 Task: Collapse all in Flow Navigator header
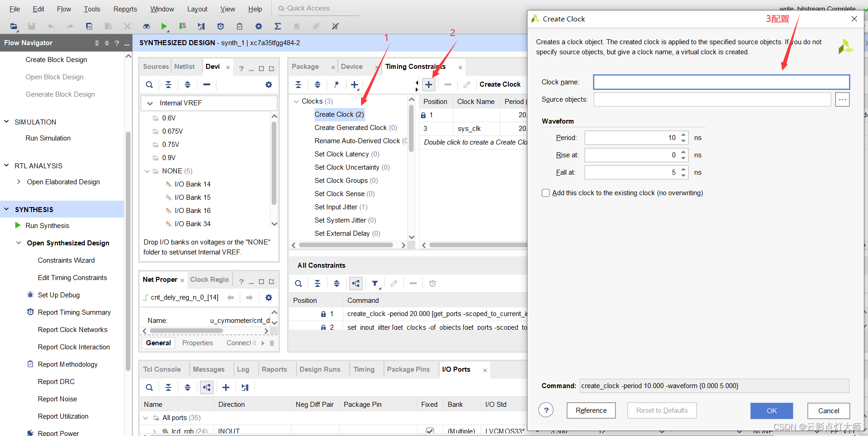point(97,43)
